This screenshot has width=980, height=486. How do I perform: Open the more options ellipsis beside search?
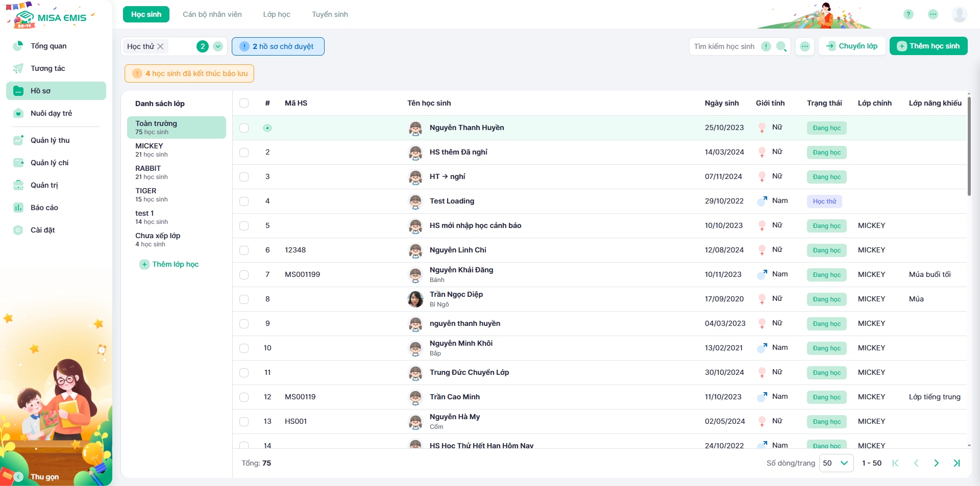[x=804, y=46]
